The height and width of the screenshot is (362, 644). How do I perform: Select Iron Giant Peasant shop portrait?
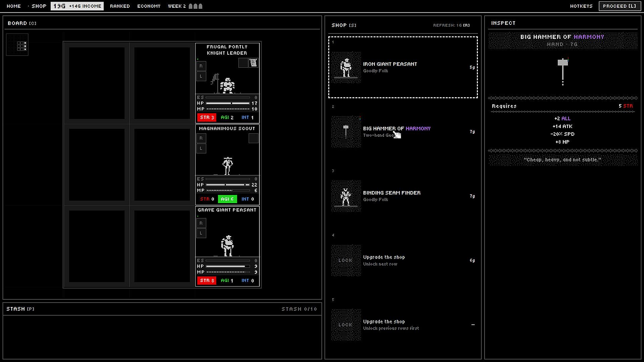tap(346, 67)
